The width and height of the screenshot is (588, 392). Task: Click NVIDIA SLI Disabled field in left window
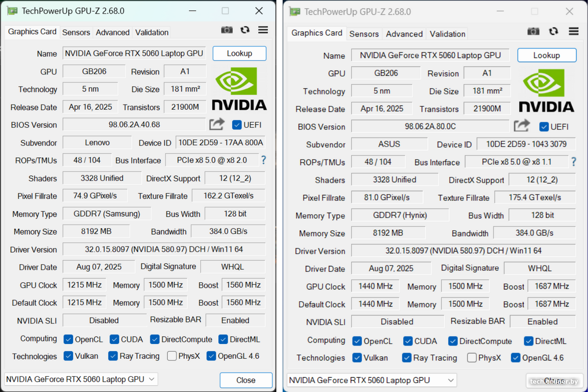tap(104, 320)
